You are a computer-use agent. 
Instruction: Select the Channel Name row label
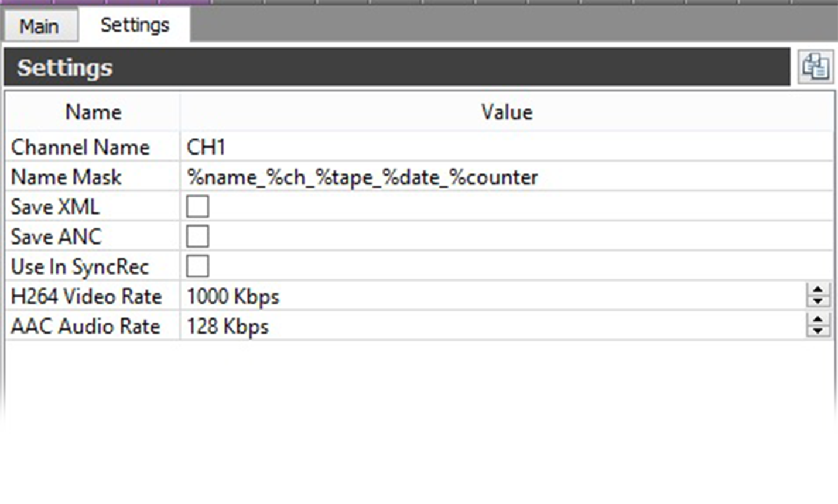(x=80, y=147)
